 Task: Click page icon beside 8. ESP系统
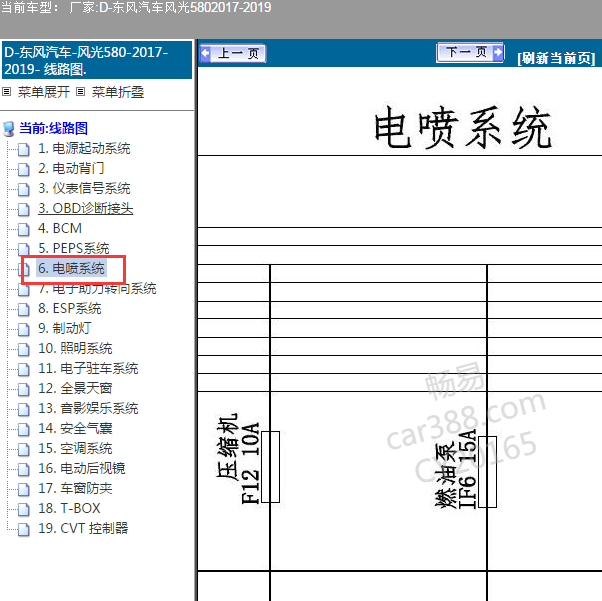tap(24, 310)
